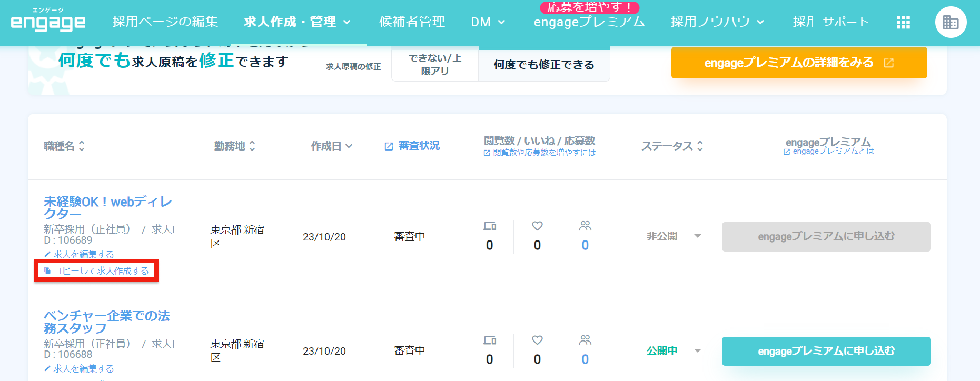This screenshot has height=381, width=980.
Task: Click the 審査中 status of 法務スタッフ job
Action: pyautogui.click(x=410, y=351)
